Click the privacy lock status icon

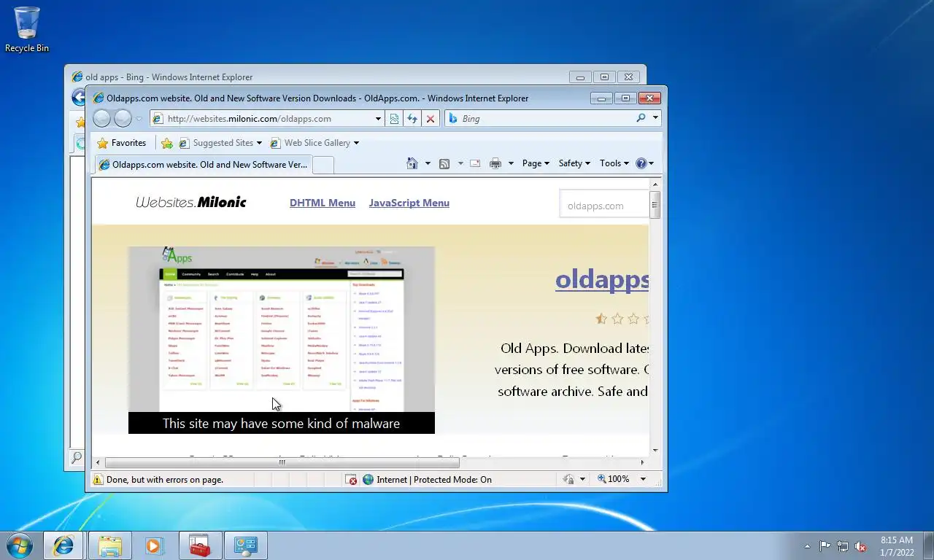pos(568,480)
